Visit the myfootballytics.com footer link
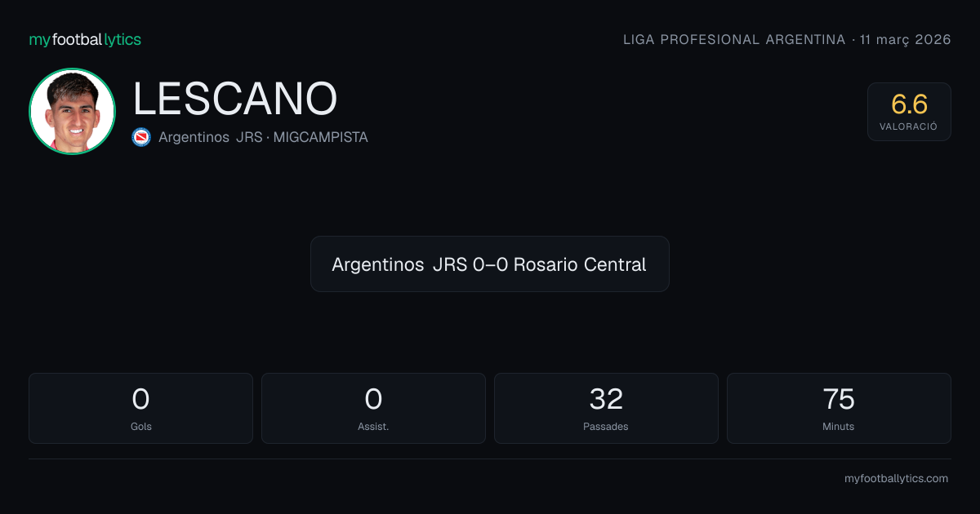 tap(896, 479)
